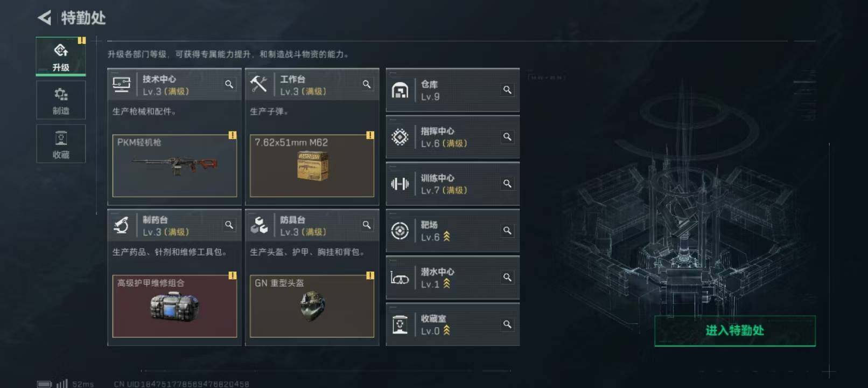
Task: Pick the GN 重型头盔 helmet card
Action: 312,306
